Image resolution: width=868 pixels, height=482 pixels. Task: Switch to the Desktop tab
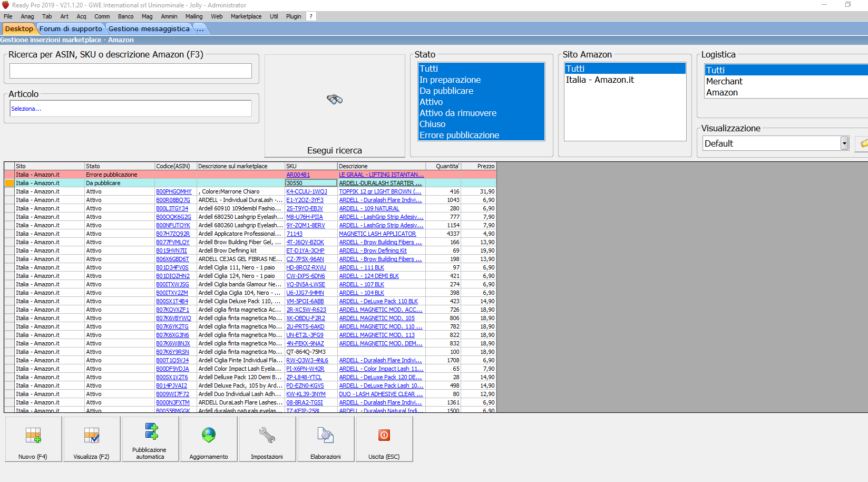pyautogui.click(x=19, y=29)
